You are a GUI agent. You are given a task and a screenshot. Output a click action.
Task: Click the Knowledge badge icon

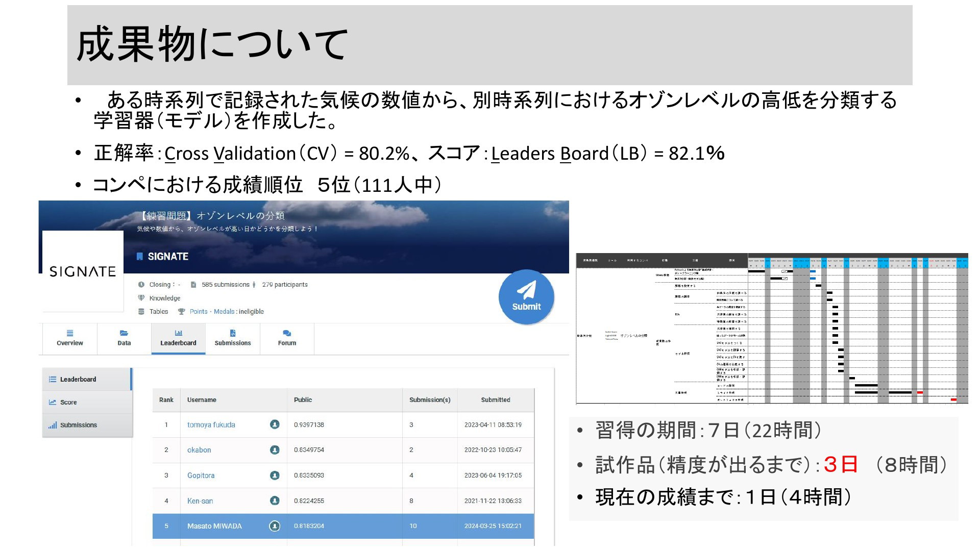coord(141,298)
